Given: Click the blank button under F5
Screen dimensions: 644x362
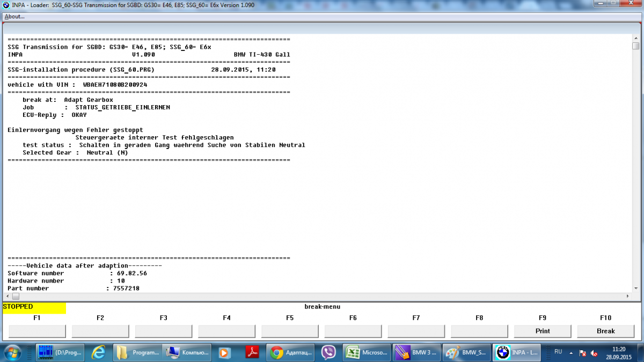Looking at the screenshot, I should (290, 331).
